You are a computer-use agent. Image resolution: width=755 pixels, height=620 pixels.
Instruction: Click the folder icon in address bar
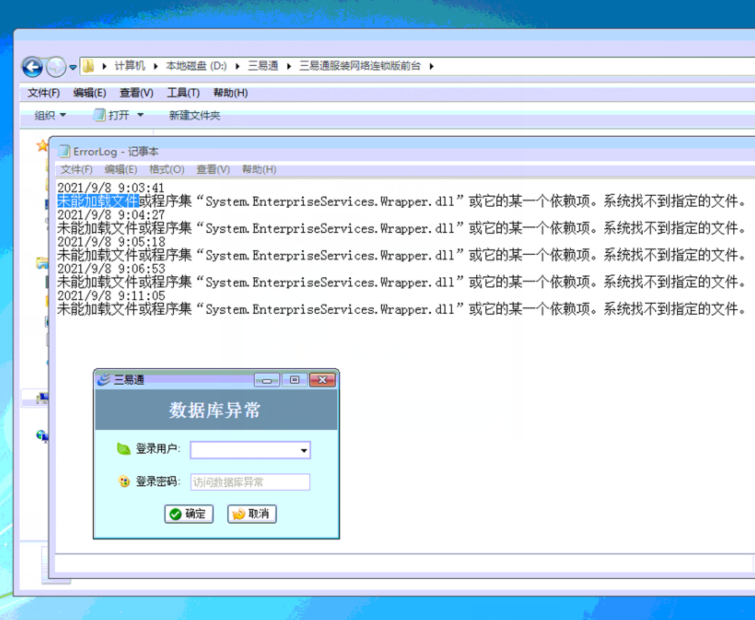(88, 66)
